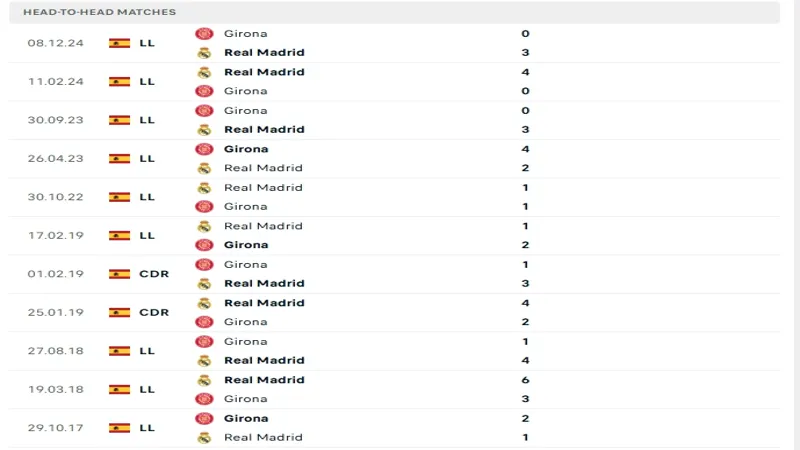Open the match dated 11.02.24

394,82
